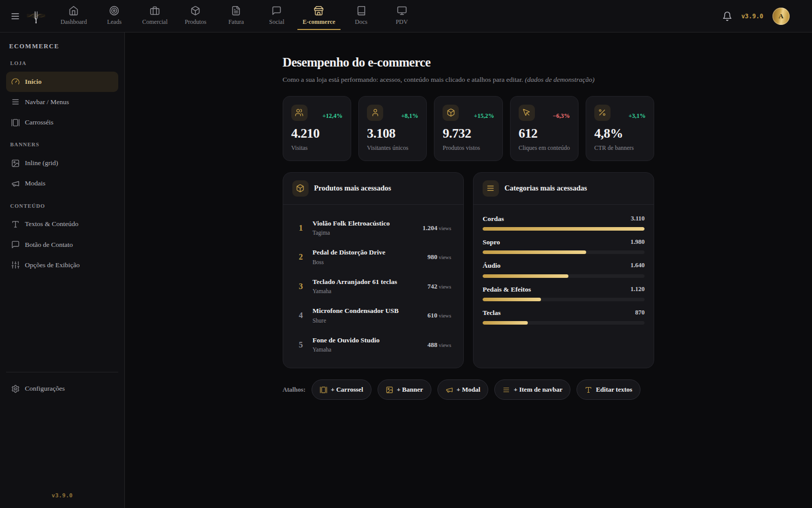Open Carrosséis in the sidebar
The width and height of the screenshot is (812, 508).
click(x=62, y=122)
